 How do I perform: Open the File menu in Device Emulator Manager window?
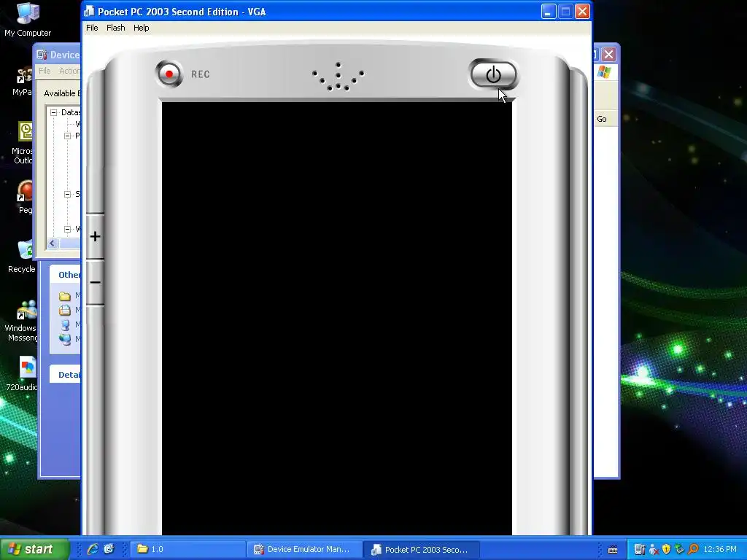44,71
